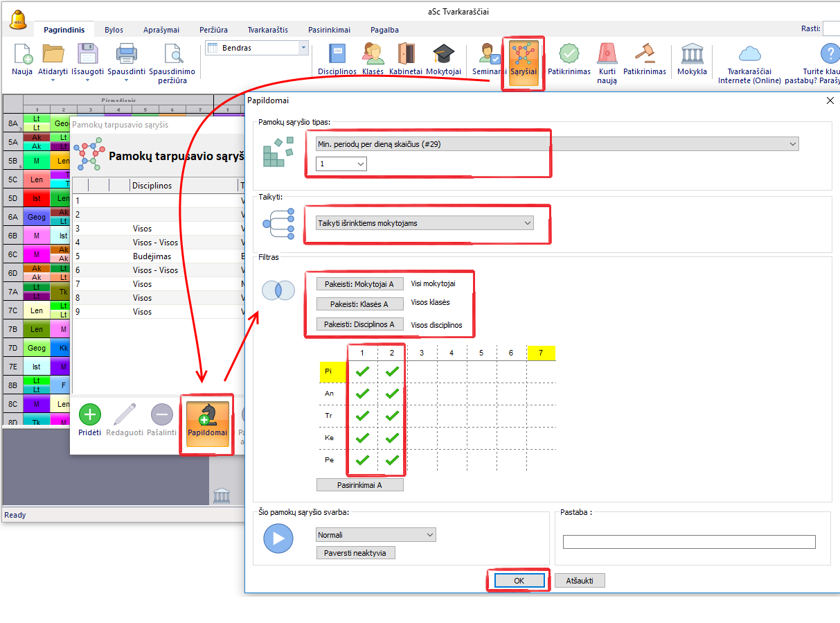
Task: Open the Peržiūra ribbon tab
Action: (213, 30)
